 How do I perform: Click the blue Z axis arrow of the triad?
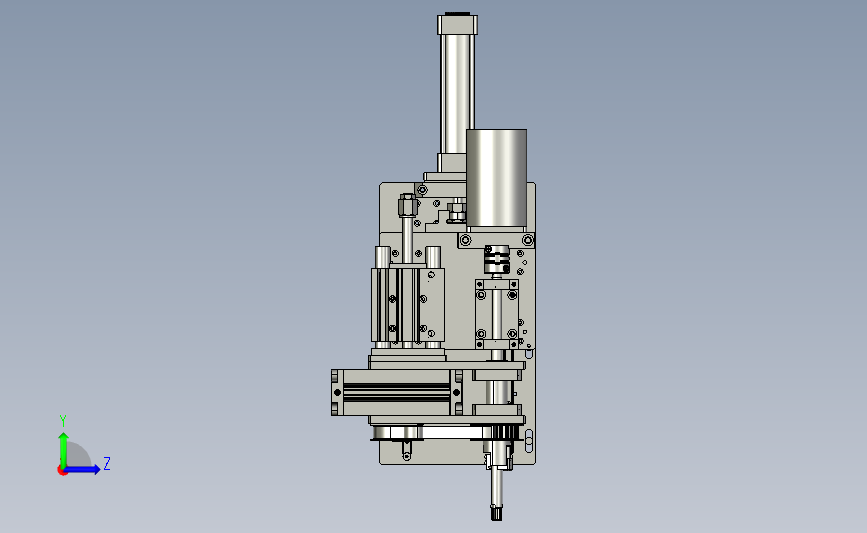[x=83, y=469]
